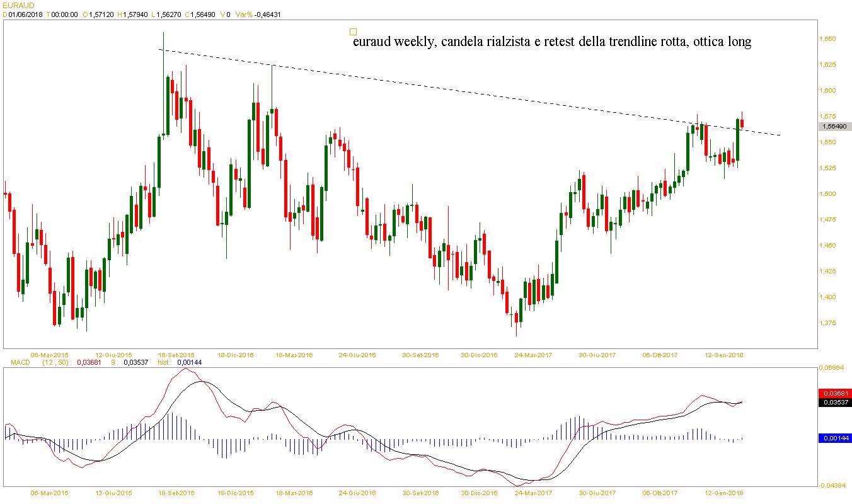This screenshot has height=504, width=852.
Task: Click the date field 01/06/2018 in header
Action: point(25,14)
